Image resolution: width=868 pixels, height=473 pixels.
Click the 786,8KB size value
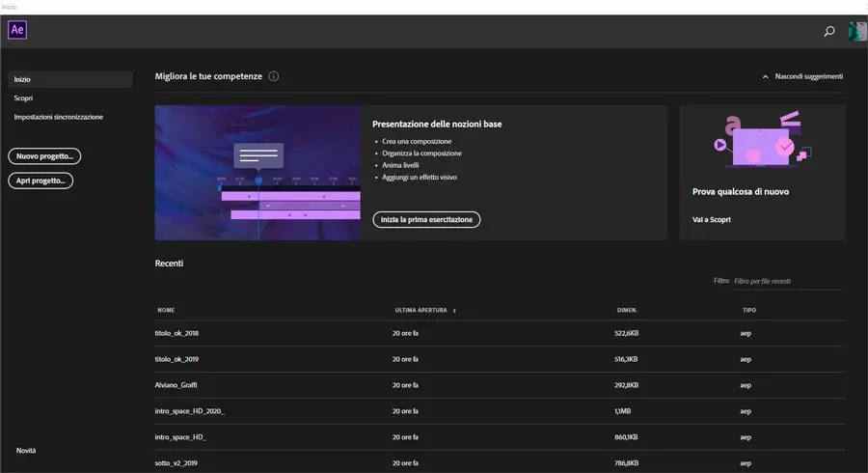click(626, 463)
